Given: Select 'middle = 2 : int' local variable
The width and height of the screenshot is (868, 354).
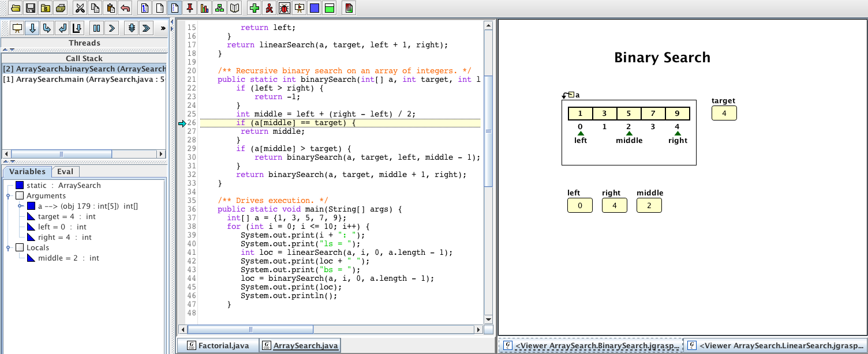Looking at the screenshot, I should pyautogui.click(x=63, y=258).
